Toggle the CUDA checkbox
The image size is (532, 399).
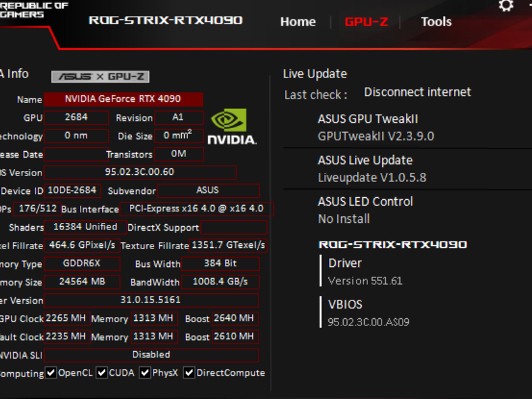coord(102,373)
